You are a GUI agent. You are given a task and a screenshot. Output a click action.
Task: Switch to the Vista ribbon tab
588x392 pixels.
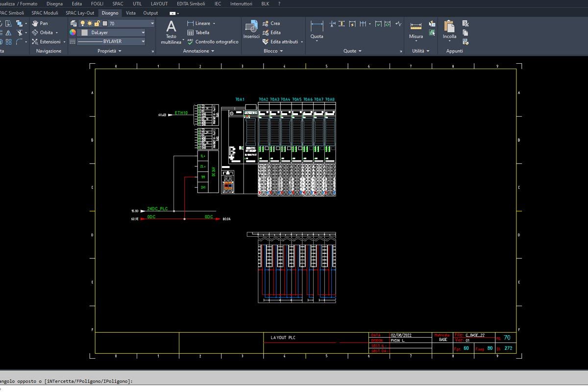(x=130, y=13)
